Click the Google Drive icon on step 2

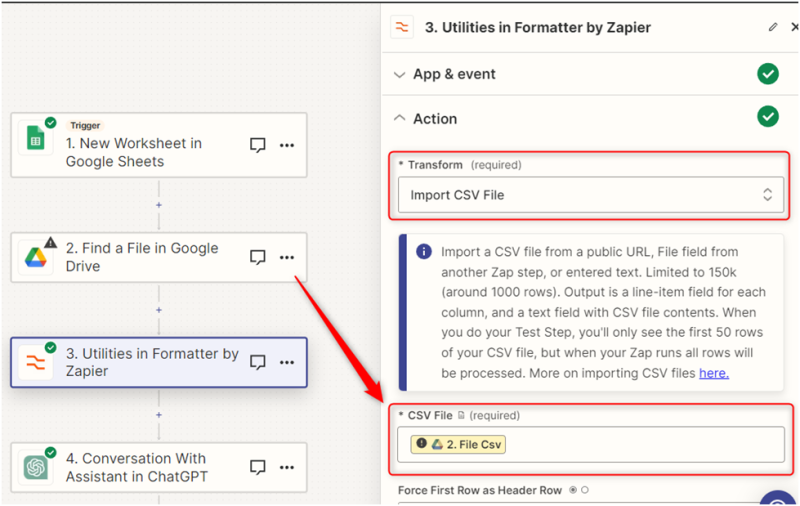(35, 258)
